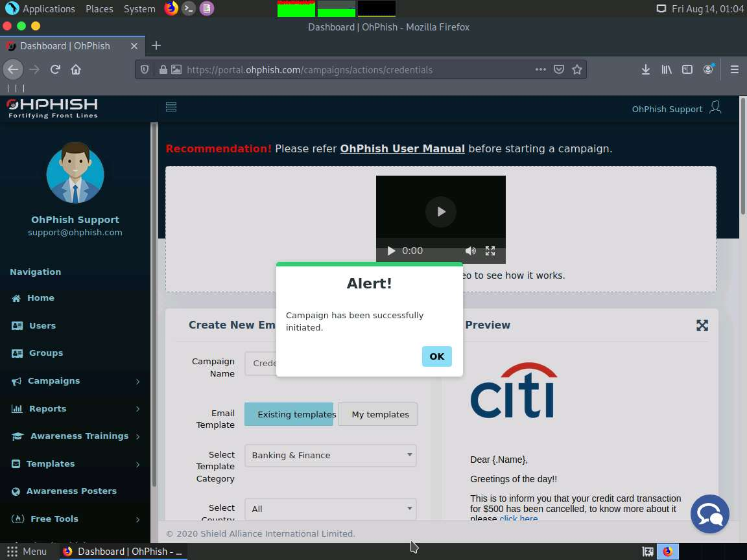The width and height of the screenshot is (747, 560).
Task: Open Firefox application hamburger menu
Action: [734, 69]
